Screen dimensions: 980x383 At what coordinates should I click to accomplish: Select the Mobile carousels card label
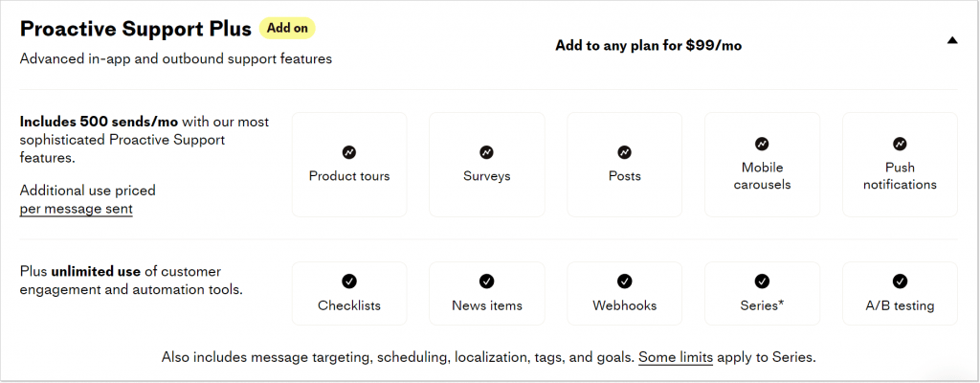coord(762,176)
